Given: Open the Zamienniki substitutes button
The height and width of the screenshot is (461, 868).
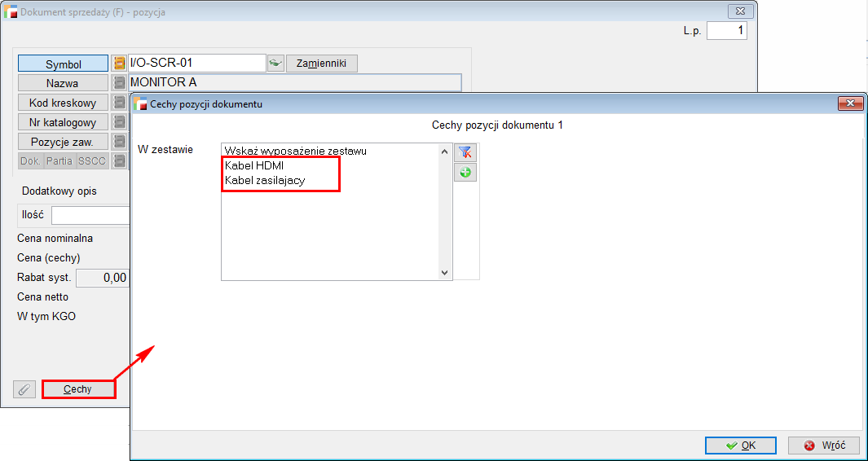Looking at the screenshot, I should (x=322, y=63).
